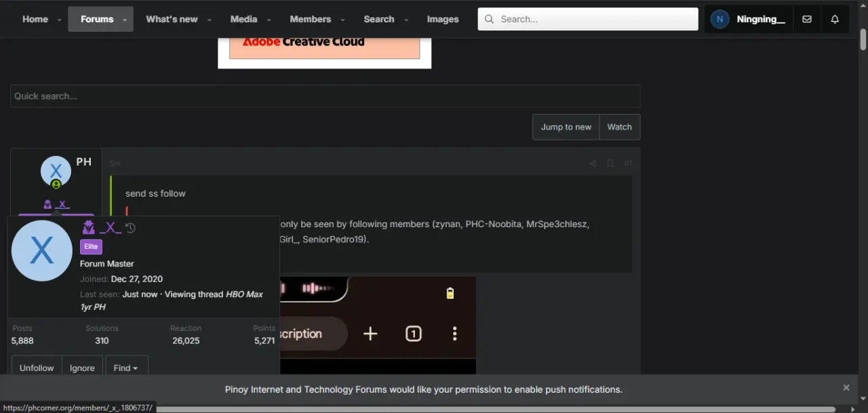Open the Forums tab
Screen dimensions: 868x413
tap(97, 19)
